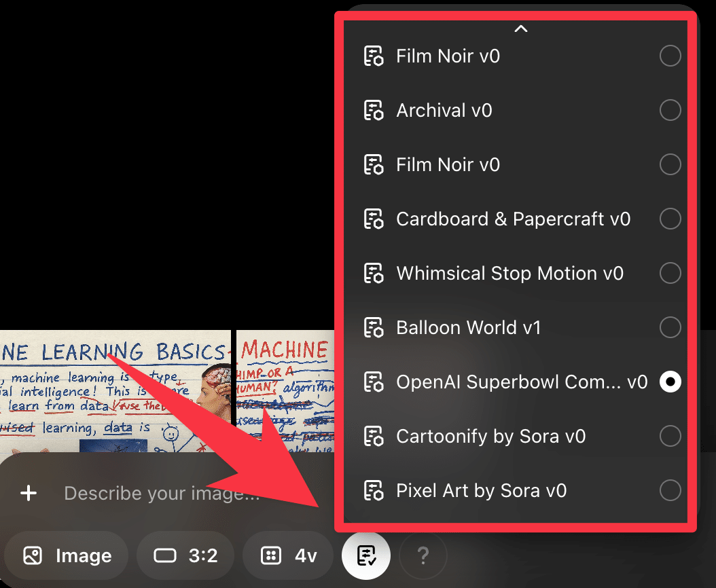This screenshot has width=716, height=588.
Task: Pick the Cardboard & Papercraft v0 preset label
Action: 513,219
